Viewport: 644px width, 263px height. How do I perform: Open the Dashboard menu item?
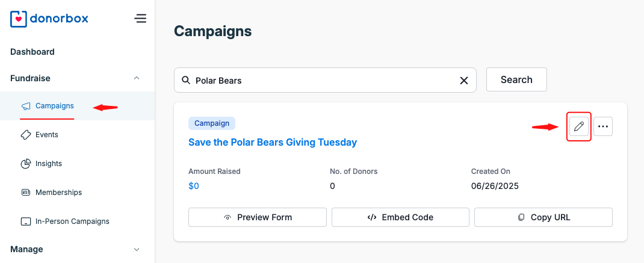click(x=33, y=52)
